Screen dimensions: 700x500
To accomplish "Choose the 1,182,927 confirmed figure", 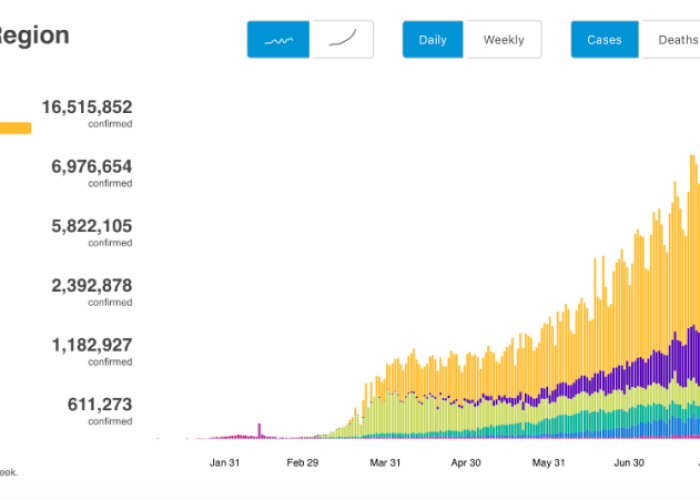I will tap(92, 345).
